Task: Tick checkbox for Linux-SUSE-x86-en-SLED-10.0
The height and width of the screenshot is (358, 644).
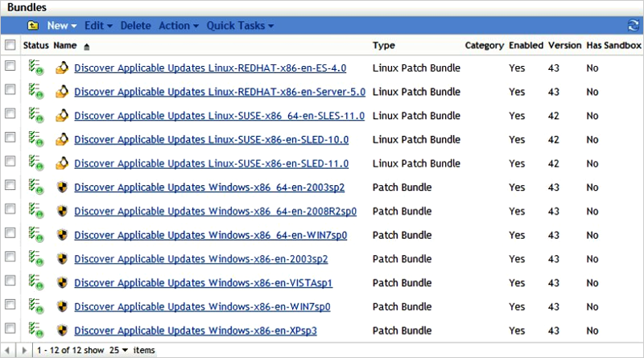Action: click(10, 137)
